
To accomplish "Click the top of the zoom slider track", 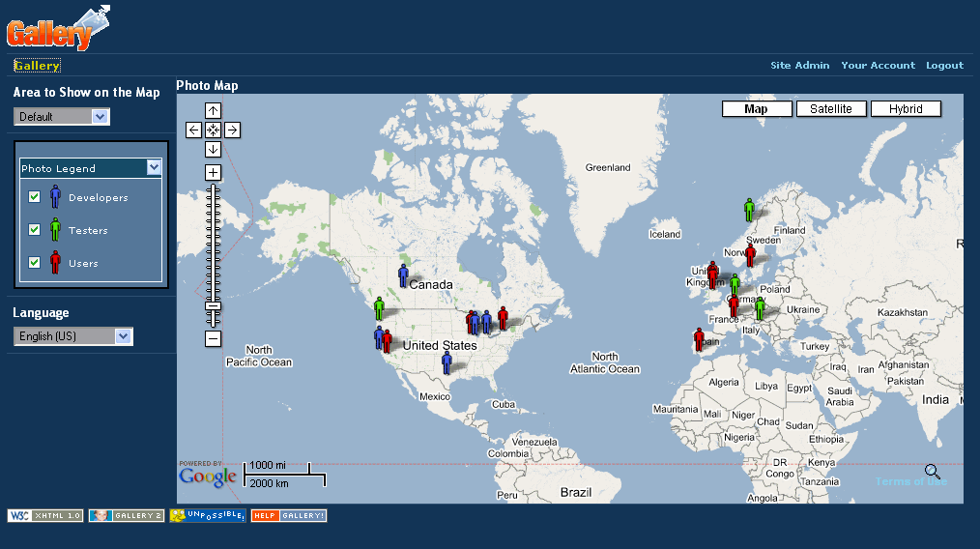I will 214,188.
